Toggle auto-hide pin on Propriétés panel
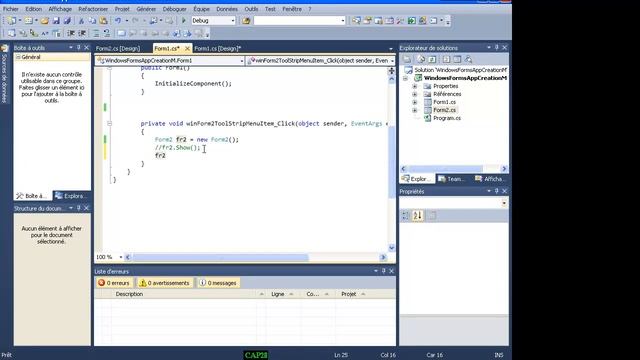640x360 pixels. point(497,191)
